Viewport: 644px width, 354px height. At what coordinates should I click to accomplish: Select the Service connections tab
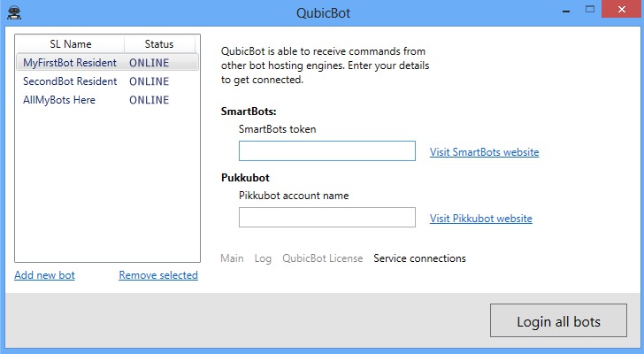click(419, 258)
